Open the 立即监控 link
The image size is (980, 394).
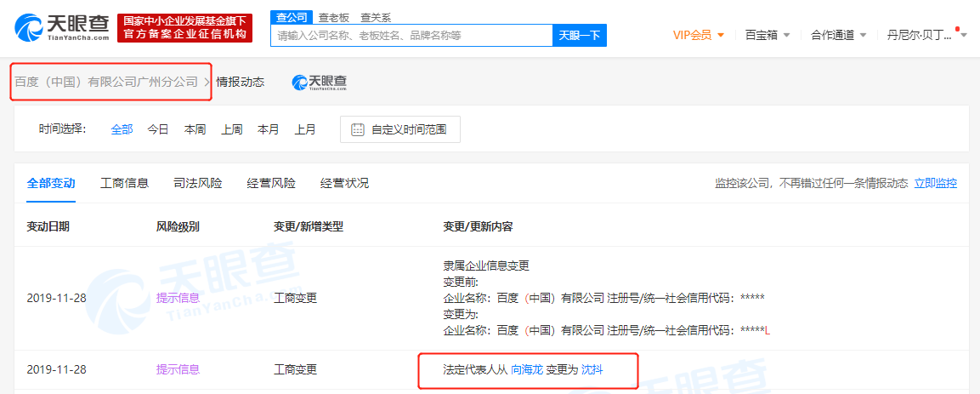point(935,183)
